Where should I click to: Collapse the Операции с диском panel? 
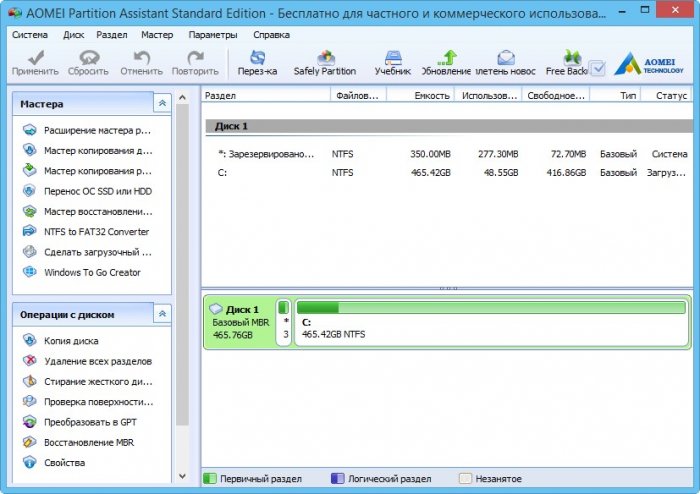point(161,315)
